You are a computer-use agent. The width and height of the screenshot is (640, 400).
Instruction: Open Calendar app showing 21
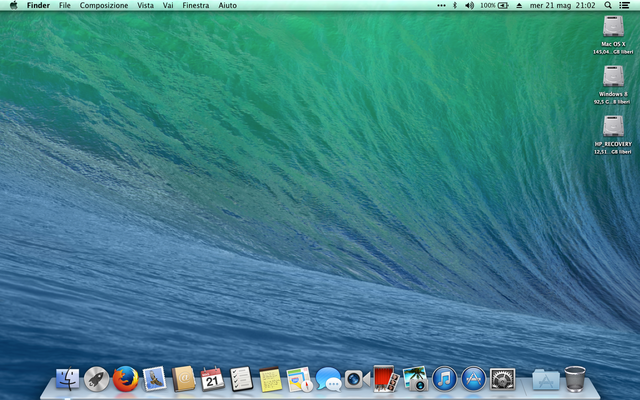click(x=212, y=379)
